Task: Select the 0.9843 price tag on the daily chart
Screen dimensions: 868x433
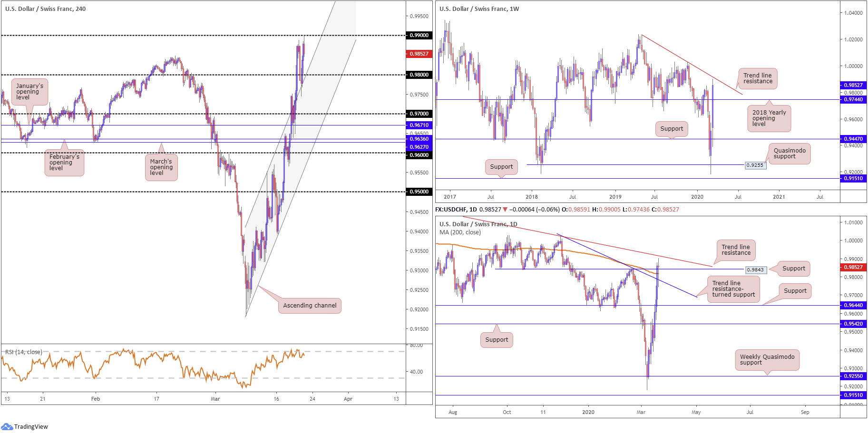Action: click(x=755, y=270)
